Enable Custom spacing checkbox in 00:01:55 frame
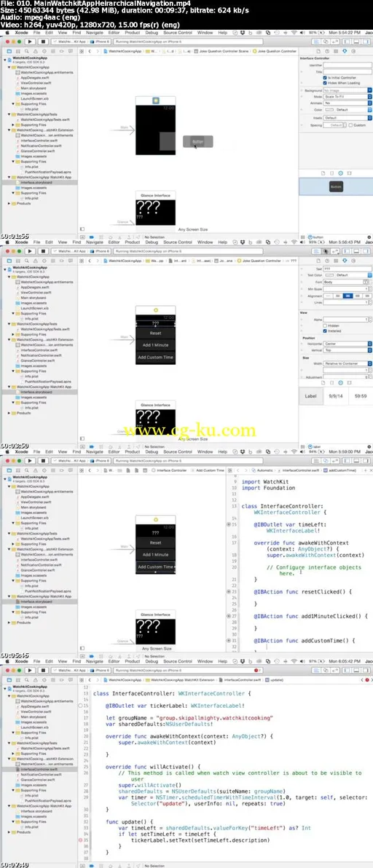 click(x=350, y=125)
